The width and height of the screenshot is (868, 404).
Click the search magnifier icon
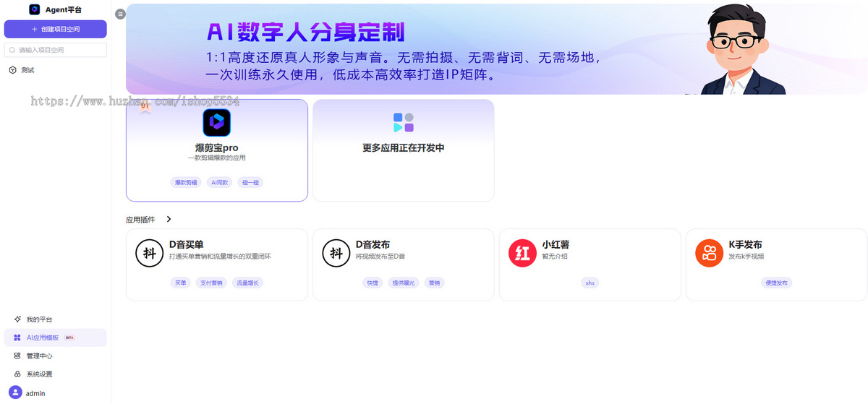[x=12, y=50]
